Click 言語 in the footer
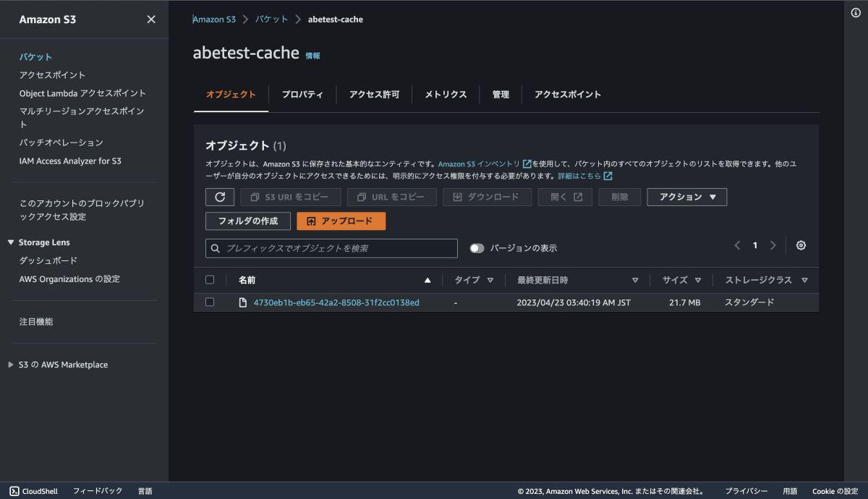 [x=145, y=491]
